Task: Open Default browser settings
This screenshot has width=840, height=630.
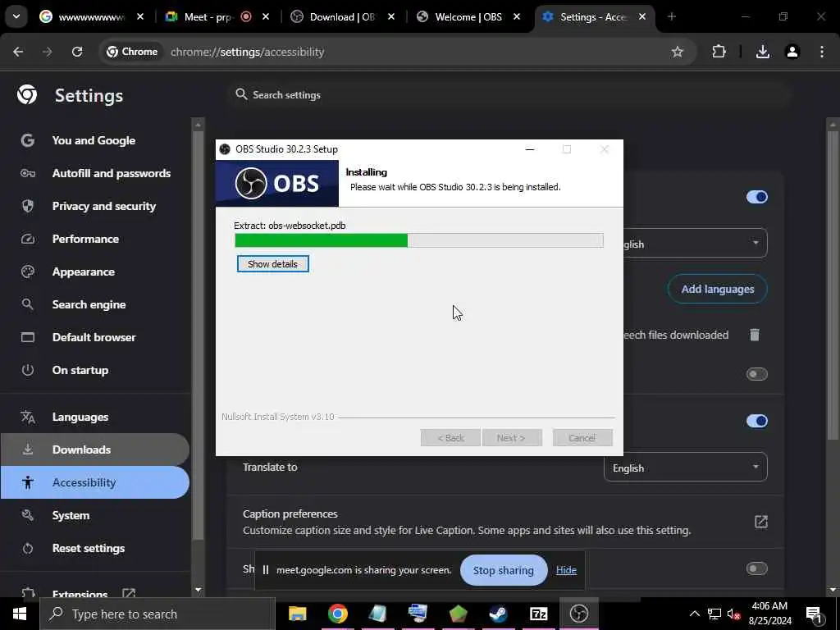Action: pos(94,337)
